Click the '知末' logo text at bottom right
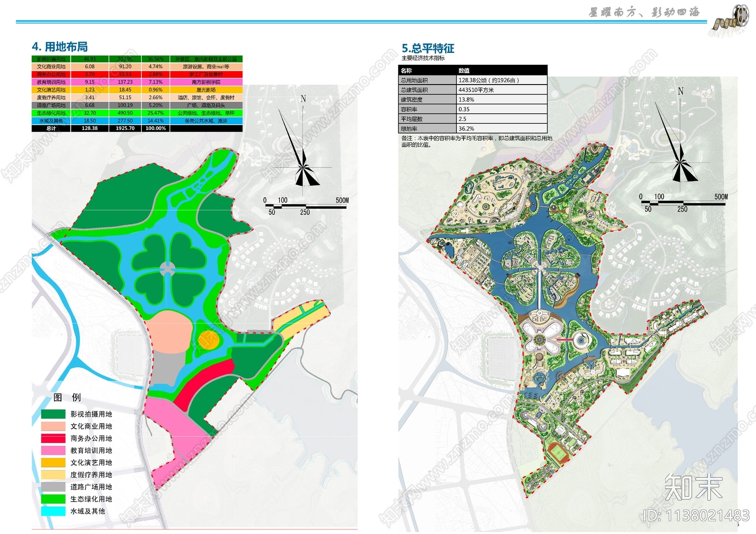Image resolution: width=756 pixels, height=534 pixels. 693,488
